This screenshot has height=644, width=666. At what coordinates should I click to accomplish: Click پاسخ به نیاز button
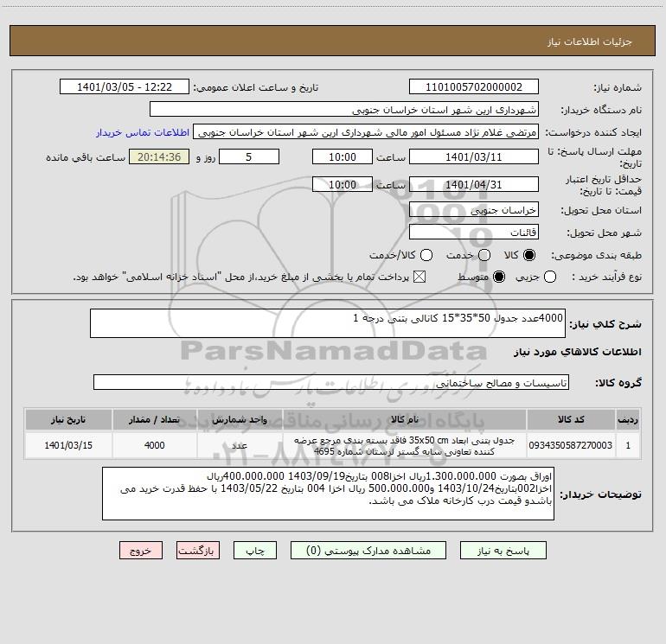click(503, 551)
